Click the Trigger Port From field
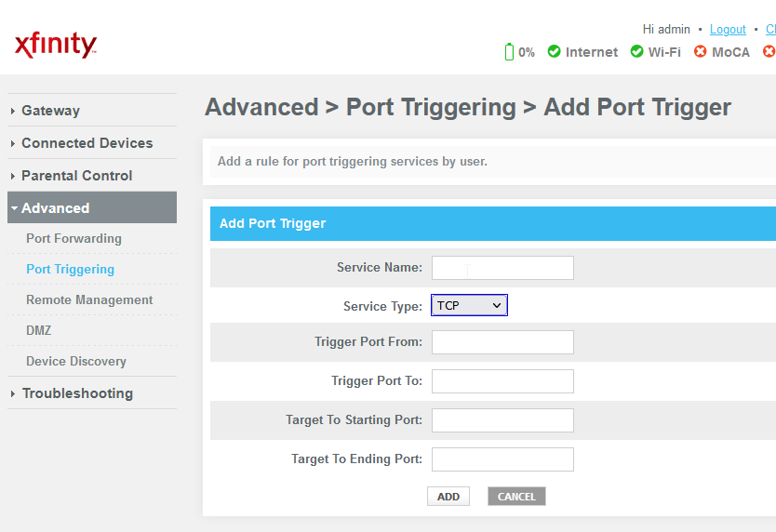The width and height of the screenshot is (776, 532). pos(502,342)
